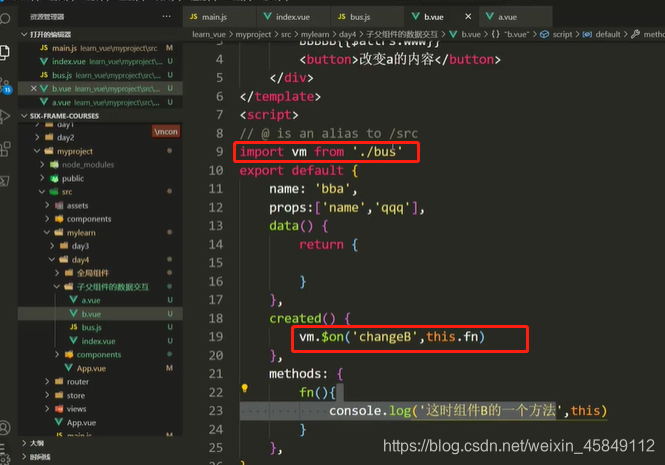The width and height of the screenshot is (665, 465).
Task: Open the Run and Debug view
Action: (x=4, y=117)
